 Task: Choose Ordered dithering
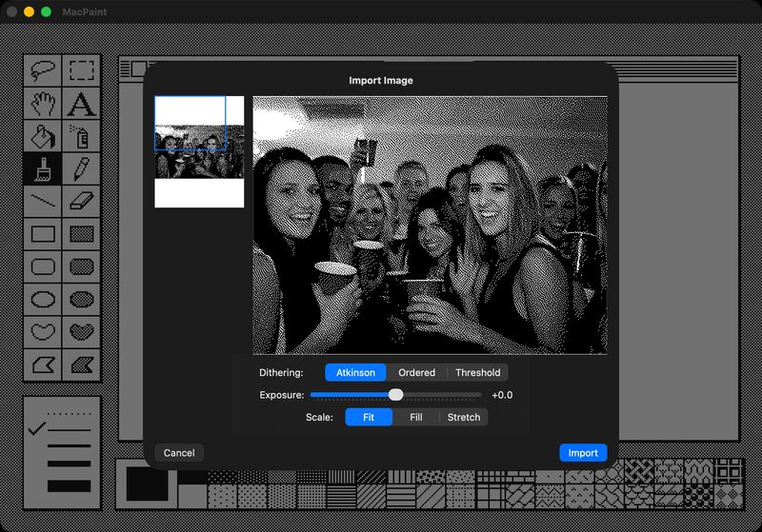tap(416, 372)
